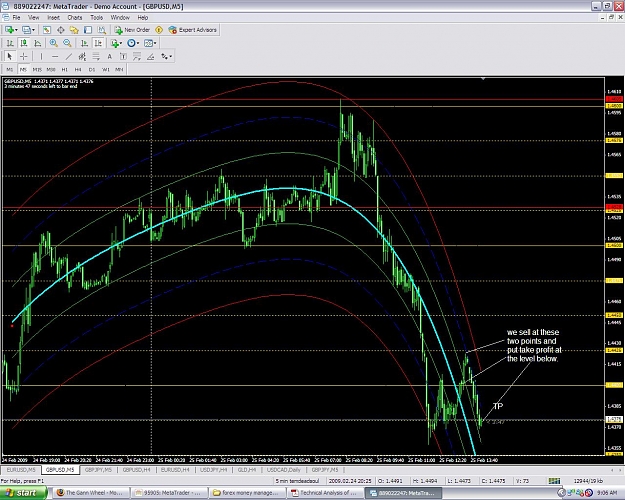Select the Cursor arrow tool
The height and width of the screenshot is (500, 625).
[10, 57]
